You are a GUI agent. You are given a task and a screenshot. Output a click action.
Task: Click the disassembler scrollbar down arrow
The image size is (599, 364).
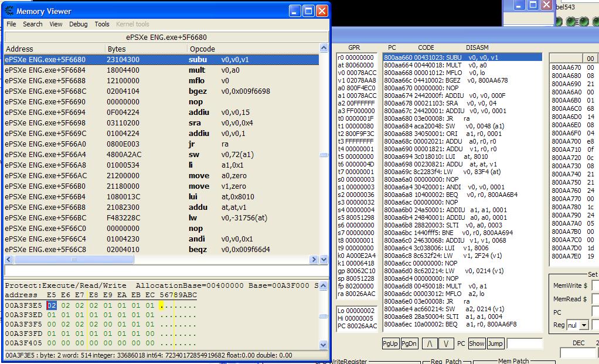click(324, 259)
